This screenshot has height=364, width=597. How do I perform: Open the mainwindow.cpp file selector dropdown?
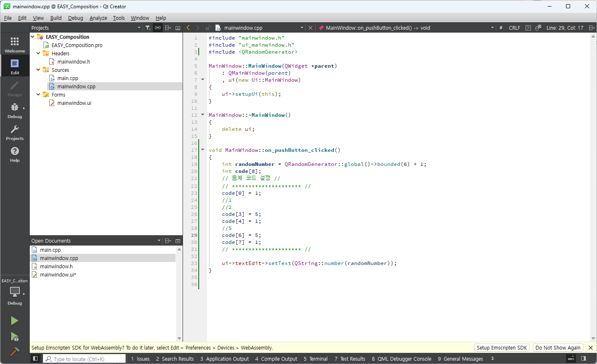coord(259,28)
